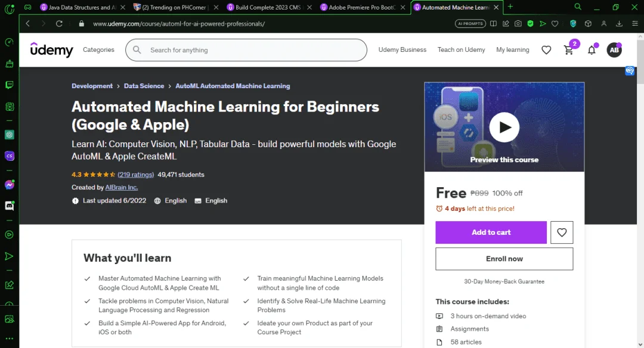This screenshot has width=644, height=348.
Task: Open Twitch panel in sidebar
Action: pos(9,85)
